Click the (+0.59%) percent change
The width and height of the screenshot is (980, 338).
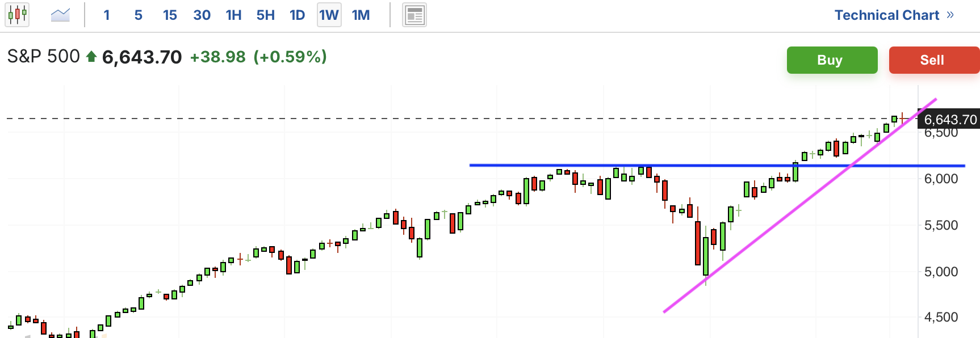(290, 57)
